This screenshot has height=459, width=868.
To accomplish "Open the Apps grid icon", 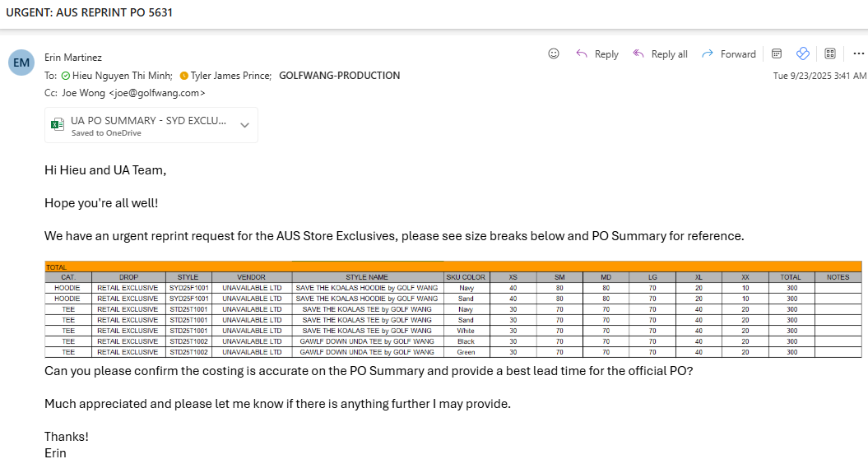I will pos(830,53).
